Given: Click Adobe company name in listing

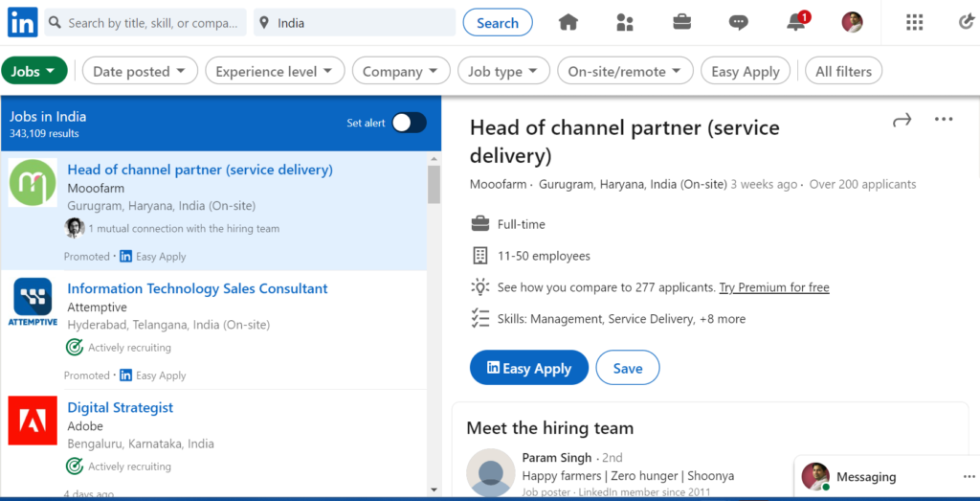Looking at the screenshot, I should (85, 426).
